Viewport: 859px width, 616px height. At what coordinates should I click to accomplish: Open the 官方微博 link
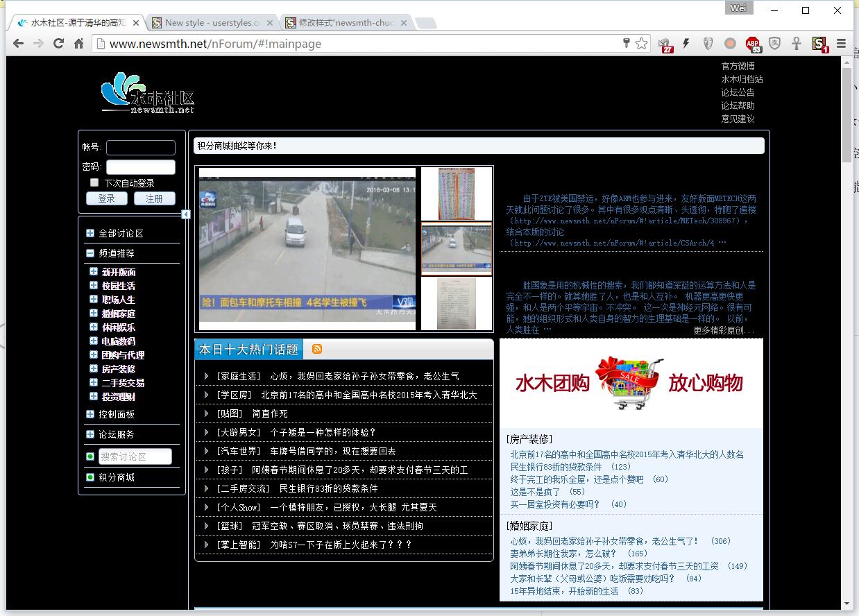point(738,66)
